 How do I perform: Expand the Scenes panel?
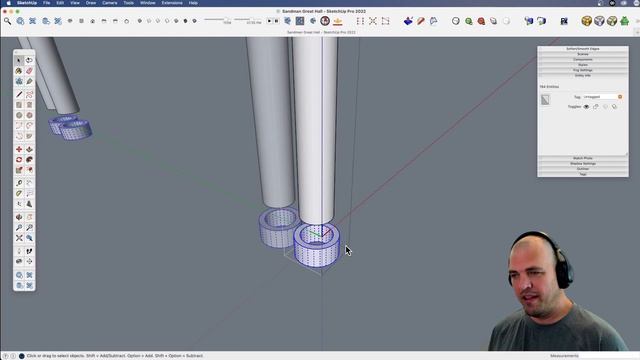coord(583,54)
